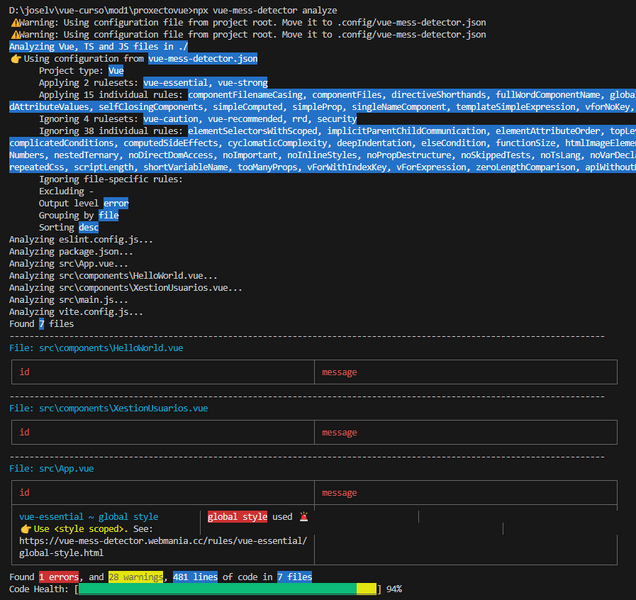Click 'vue-essential ~ global style' rule id
The height and width of the screenshot is (600, 636).
89,516
